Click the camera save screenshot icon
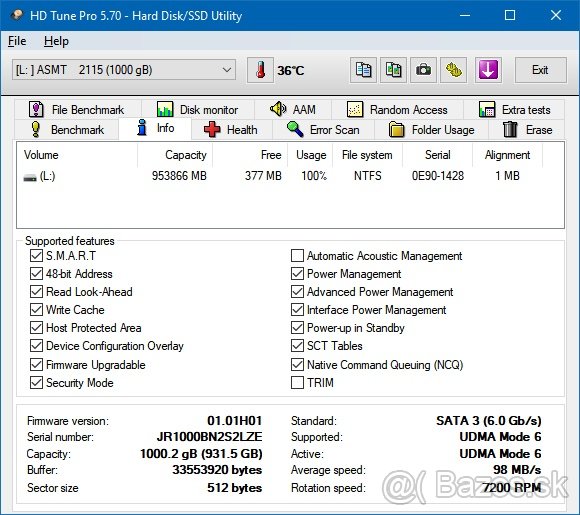The width and height of the screenshot is (580, 515). click(x=423, y=70)
